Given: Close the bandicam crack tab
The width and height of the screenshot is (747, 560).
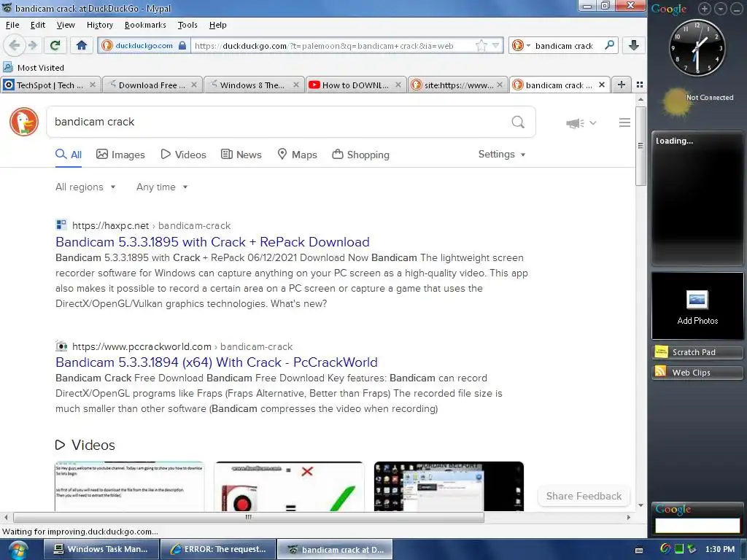Looking at the screenshot, I should coord(602,85).
